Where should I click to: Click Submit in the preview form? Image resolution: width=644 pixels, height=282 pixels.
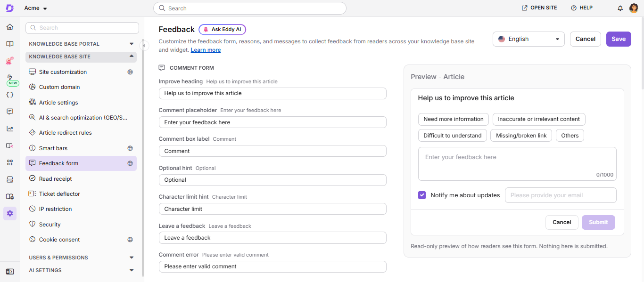[598, 222]
